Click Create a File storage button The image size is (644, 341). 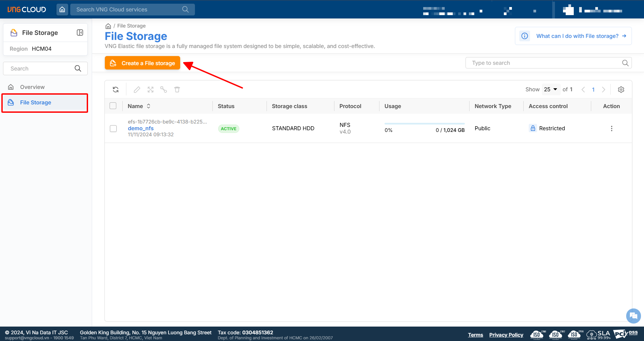(143, 63)
